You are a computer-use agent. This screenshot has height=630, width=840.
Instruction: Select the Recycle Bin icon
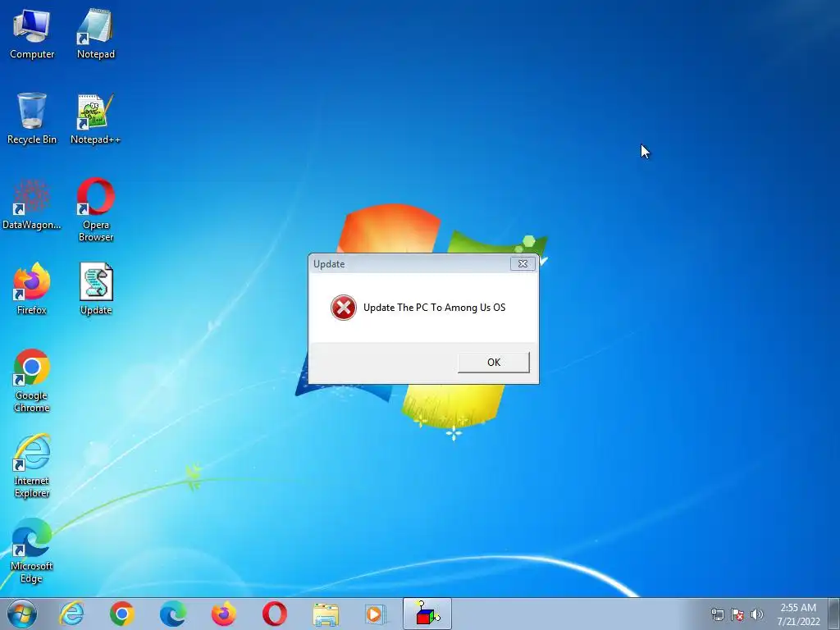[x=32, y=119]
